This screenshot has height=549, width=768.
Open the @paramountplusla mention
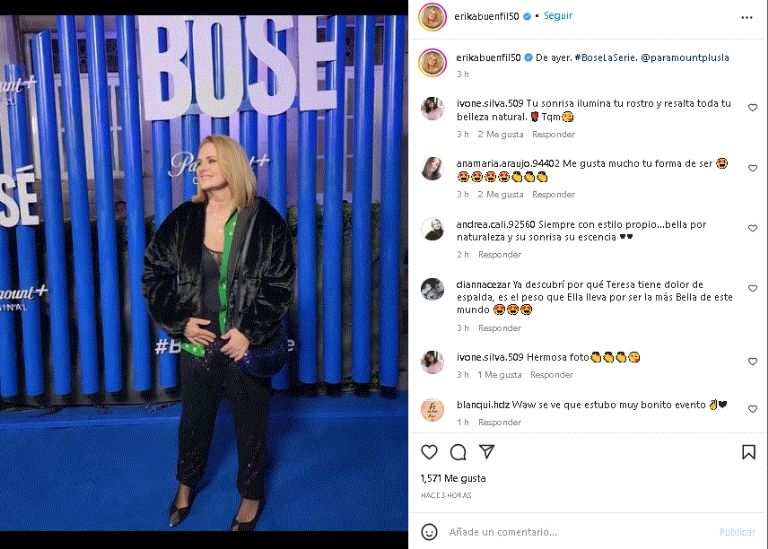[x=685, y=57]
